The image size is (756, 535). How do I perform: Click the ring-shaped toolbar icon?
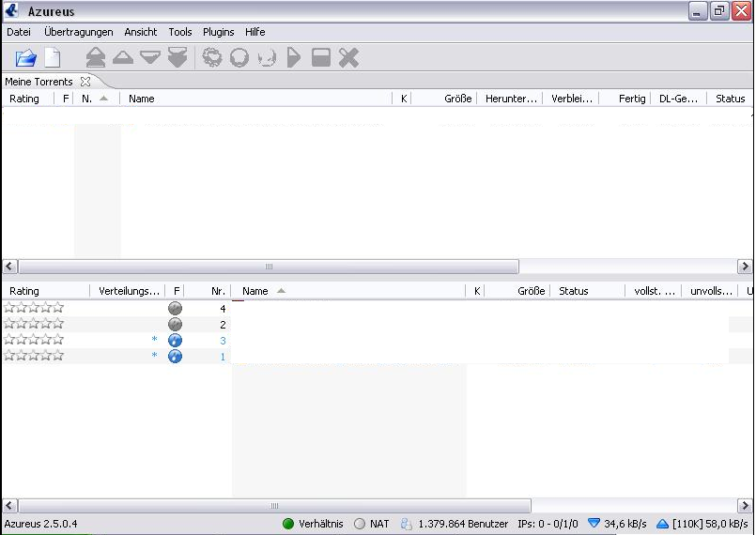pyautogui.click(x=239, y=57)
